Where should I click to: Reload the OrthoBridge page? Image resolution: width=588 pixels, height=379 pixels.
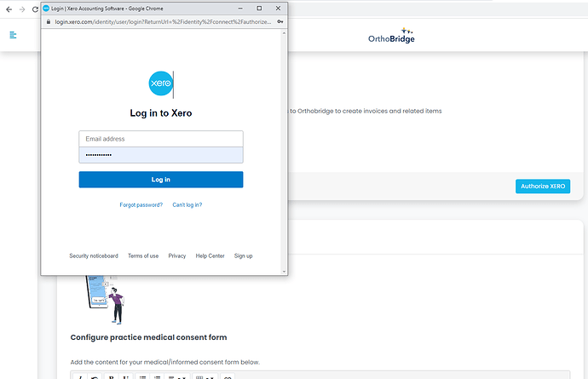(35, 9)
